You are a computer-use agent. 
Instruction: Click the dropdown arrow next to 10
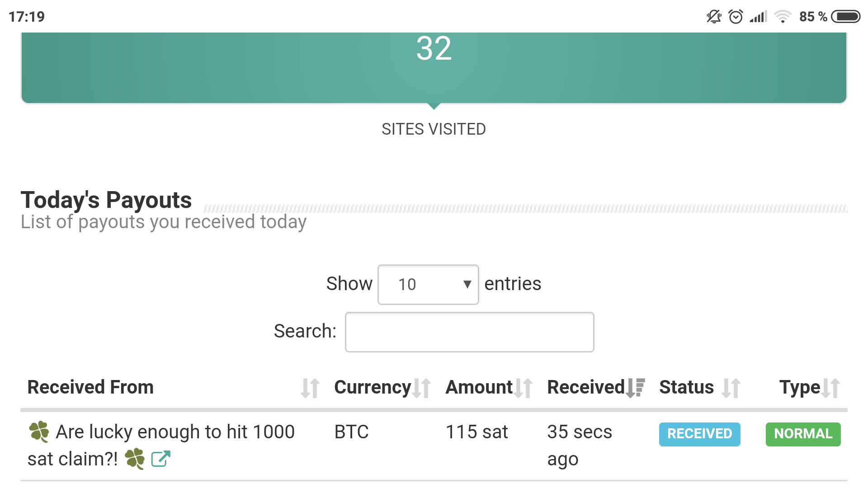(467, 285)
